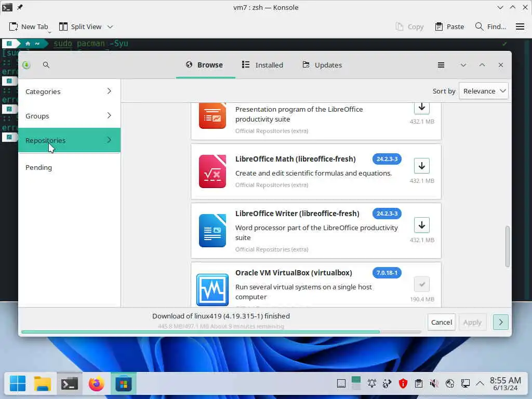This screenshot has height=399, width=532.
Task: Click Copy in Konsole toolbar
Action: [x=409, y=26]
